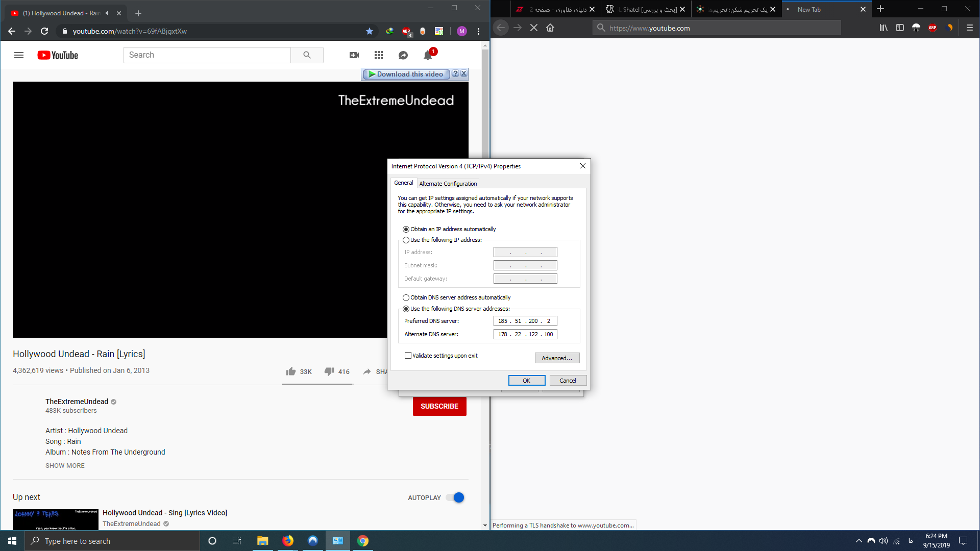980x551 pixels.
Task: Click SHOW MORE in description
Action: (x=65, y=466)
